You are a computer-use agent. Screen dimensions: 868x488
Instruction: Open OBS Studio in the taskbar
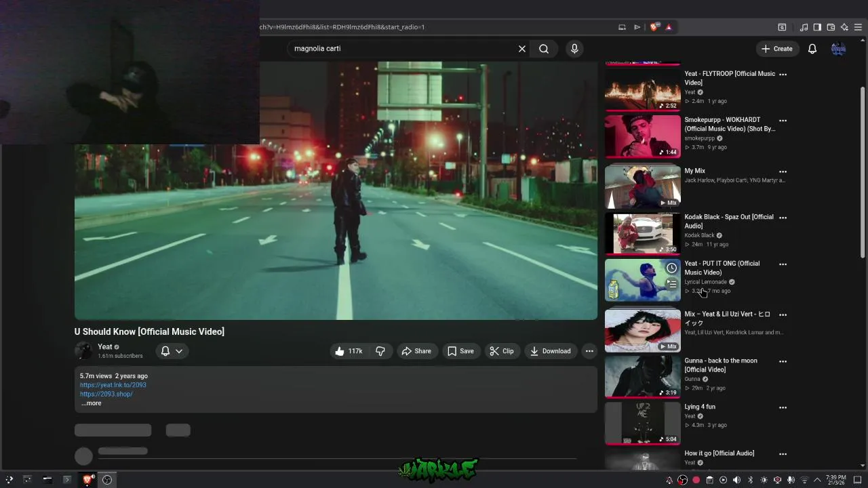(x=107, y=480)
